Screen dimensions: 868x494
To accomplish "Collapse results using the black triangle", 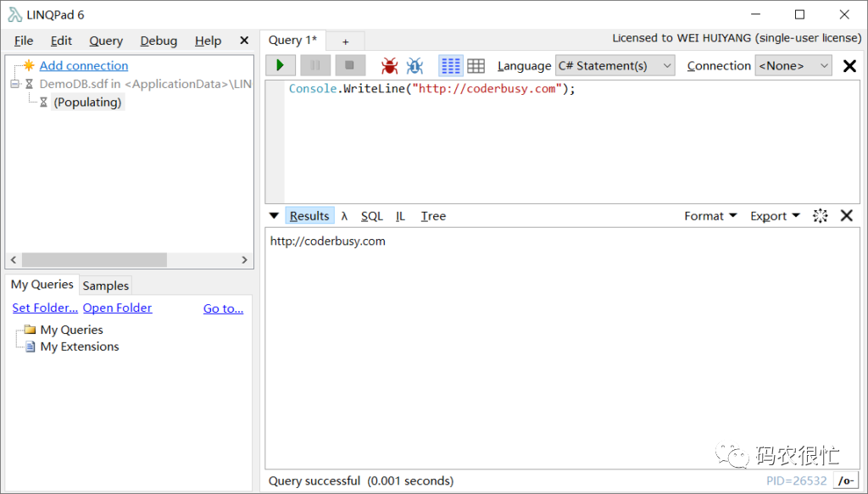I will tap(274, 216).
